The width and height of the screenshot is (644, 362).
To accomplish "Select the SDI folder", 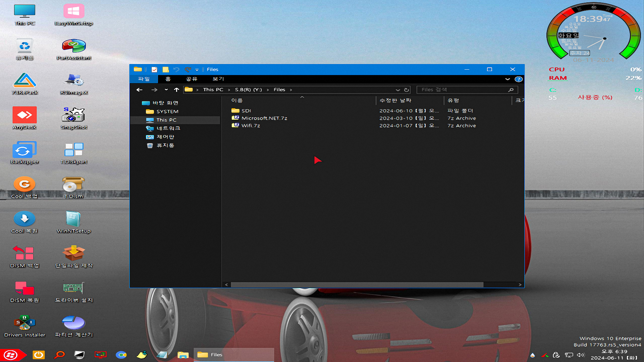I will click(x=241, y=111).
